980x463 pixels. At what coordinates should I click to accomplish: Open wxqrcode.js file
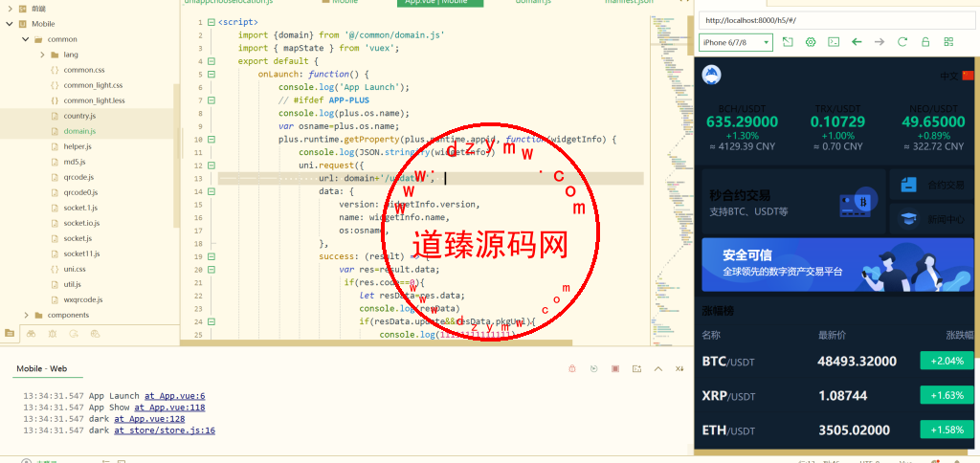[x=82, y=300]
